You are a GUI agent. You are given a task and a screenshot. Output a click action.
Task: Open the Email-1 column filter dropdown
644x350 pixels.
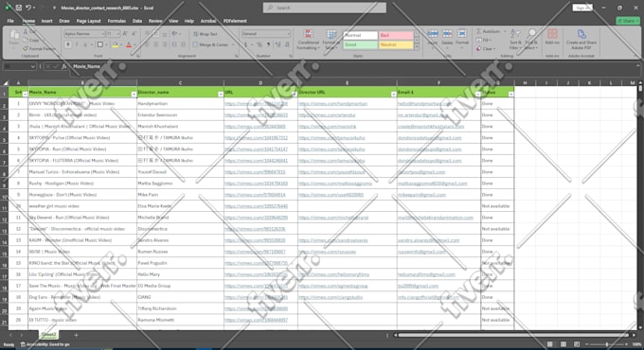coord(477,95)
